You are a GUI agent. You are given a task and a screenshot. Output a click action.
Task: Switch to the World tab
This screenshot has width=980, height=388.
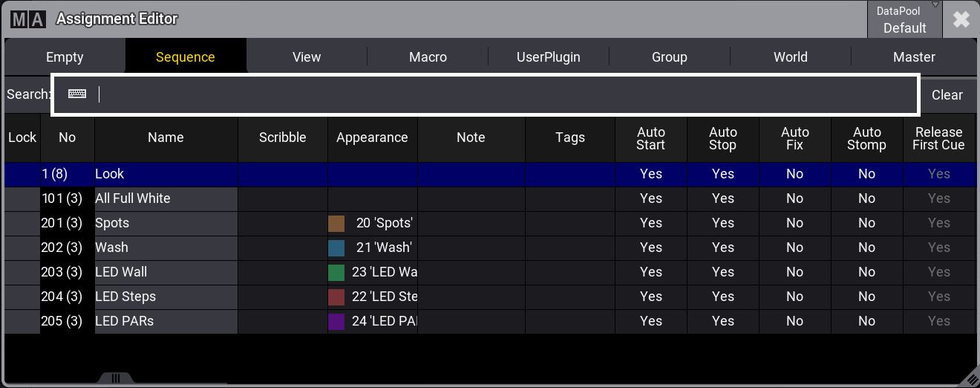790,57
